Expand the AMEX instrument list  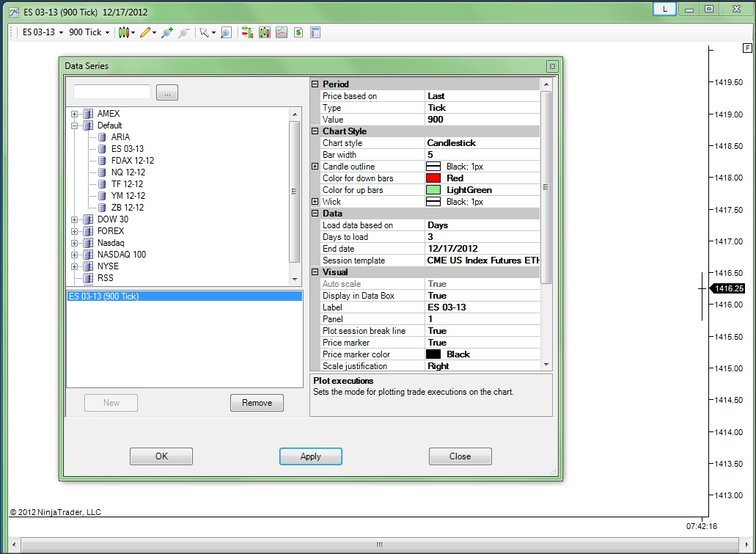74,114
